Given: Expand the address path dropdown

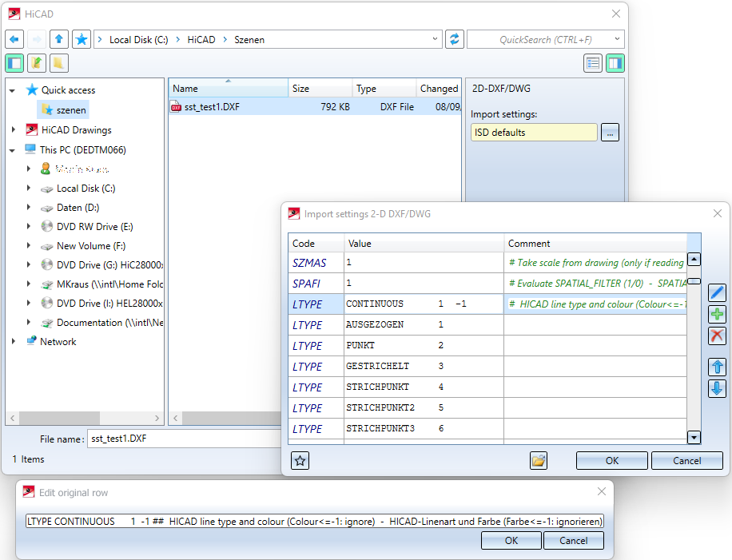Looking at the screenshot, I should [435, 39].
